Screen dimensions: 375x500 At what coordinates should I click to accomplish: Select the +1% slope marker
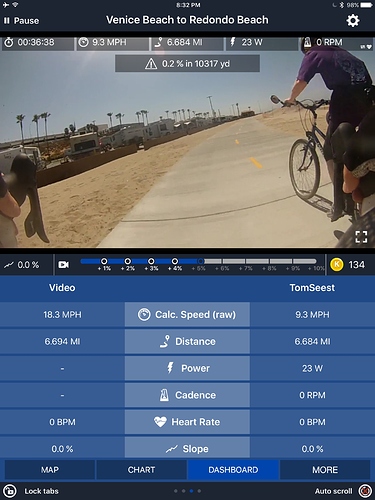(x=104, y=261)
